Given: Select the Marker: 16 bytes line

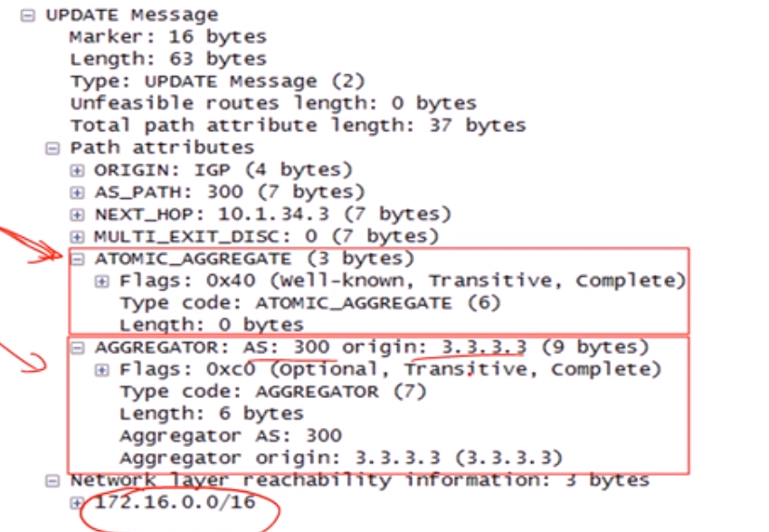Looking at the screenshot, I should coord(167,37).
